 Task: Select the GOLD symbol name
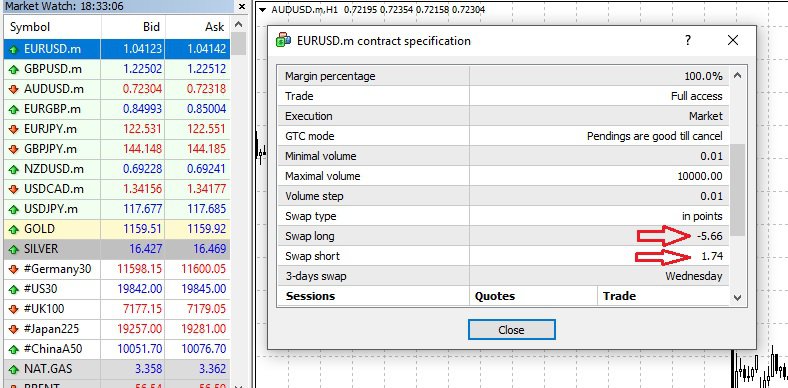point(39,229)
